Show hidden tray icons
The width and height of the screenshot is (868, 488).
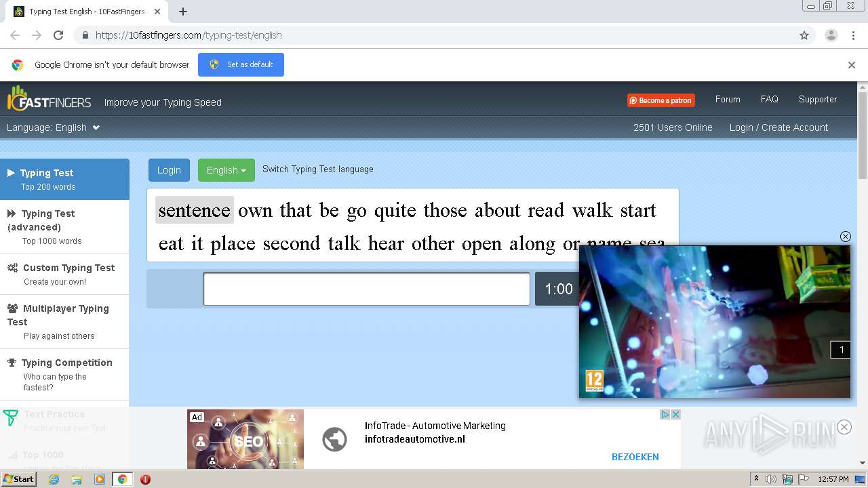756,479
